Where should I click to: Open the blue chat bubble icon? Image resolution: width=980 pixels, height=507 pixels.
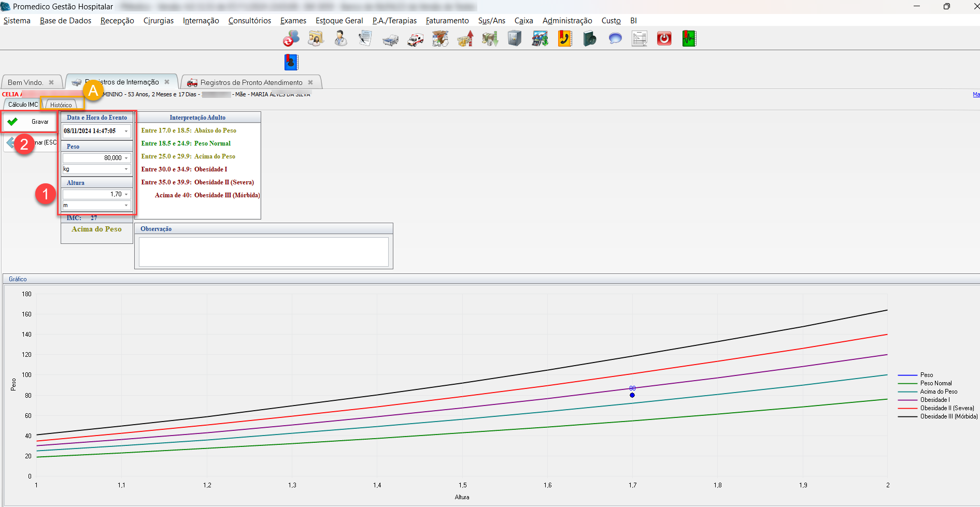[x=615, y=39]
